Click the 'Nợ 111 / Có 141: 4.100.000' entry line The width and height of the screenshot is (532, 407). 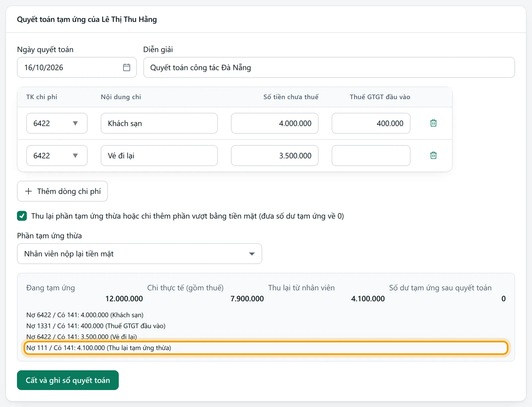pyautogui.click(x=266, y=348)
